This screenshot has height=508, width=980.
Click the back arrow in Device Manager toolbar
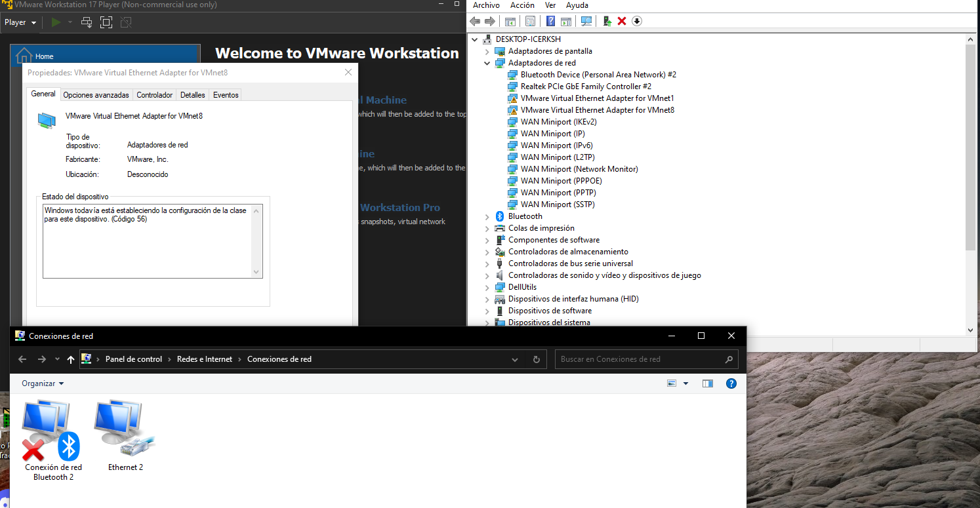click(475, 21)
